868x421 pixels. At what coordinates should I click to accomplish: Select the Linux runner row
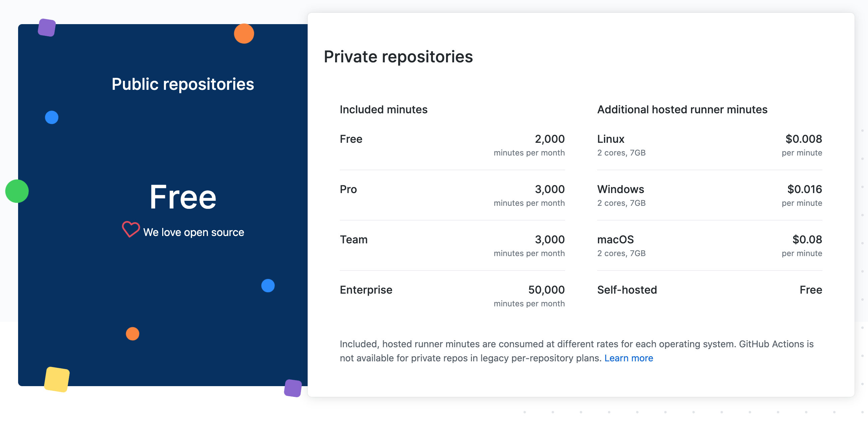click(709, 145)
